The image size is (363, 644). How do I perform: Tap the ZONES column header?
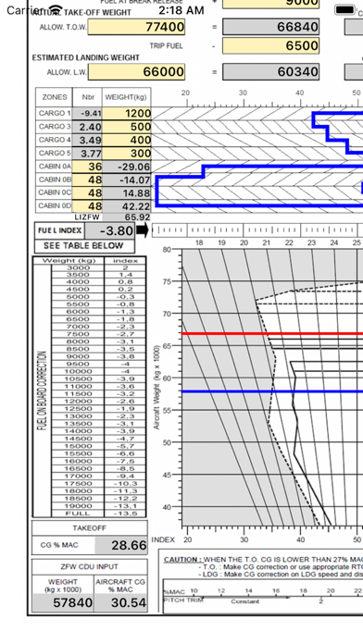(x=55, y=97)
